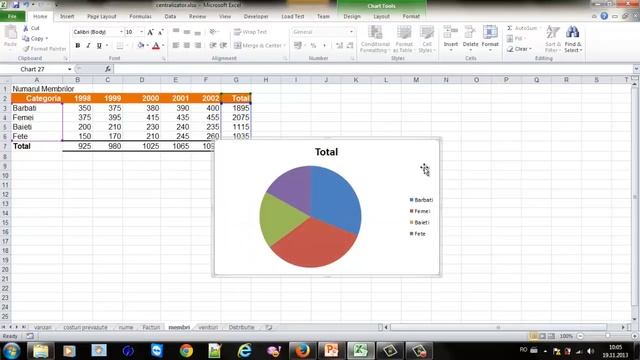The height and width of the screenshot is (360, 640).
Task: Click the font color A icon
Action: pyautogui.click(x=156, y=46)
